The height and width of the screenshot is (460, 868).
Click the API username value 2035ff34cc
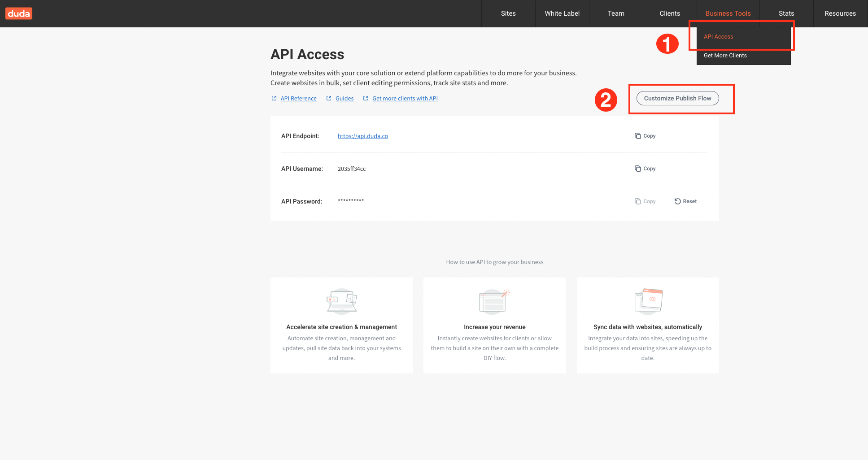pos(352,169)
